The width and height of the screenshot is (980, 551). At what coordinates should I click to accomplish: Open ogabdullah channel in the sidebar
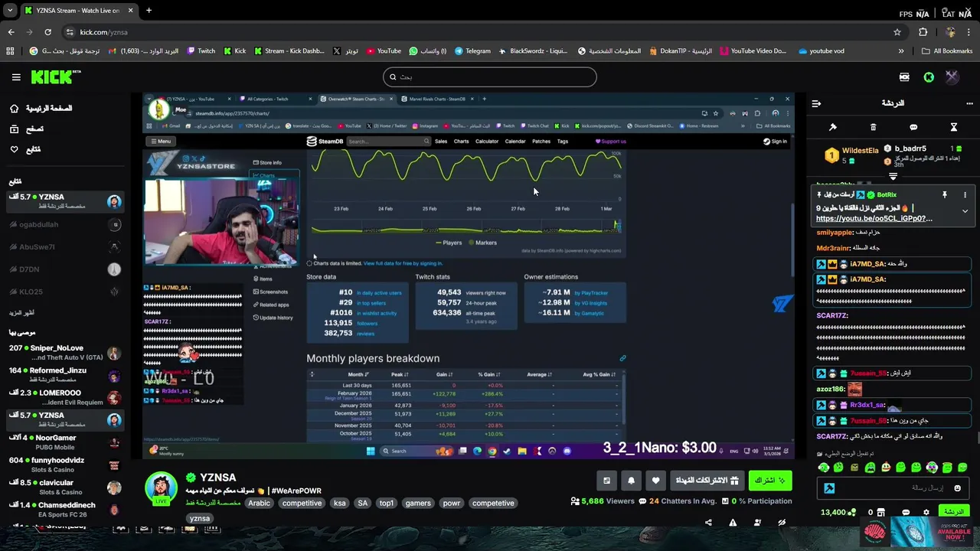[x=64, y=224]
